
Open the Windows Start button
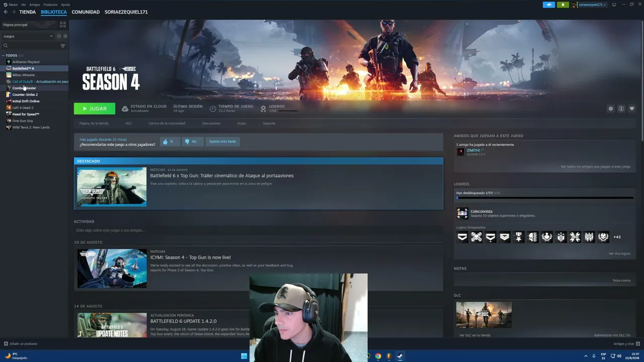[244, 356]
